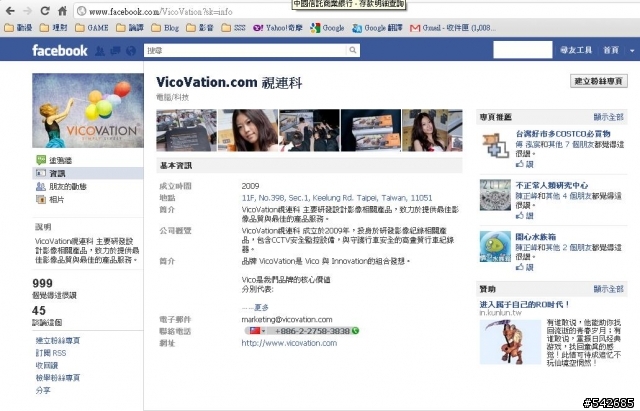Select the Info tab in sidebar

pyautogui.click(x=88, y=173)
